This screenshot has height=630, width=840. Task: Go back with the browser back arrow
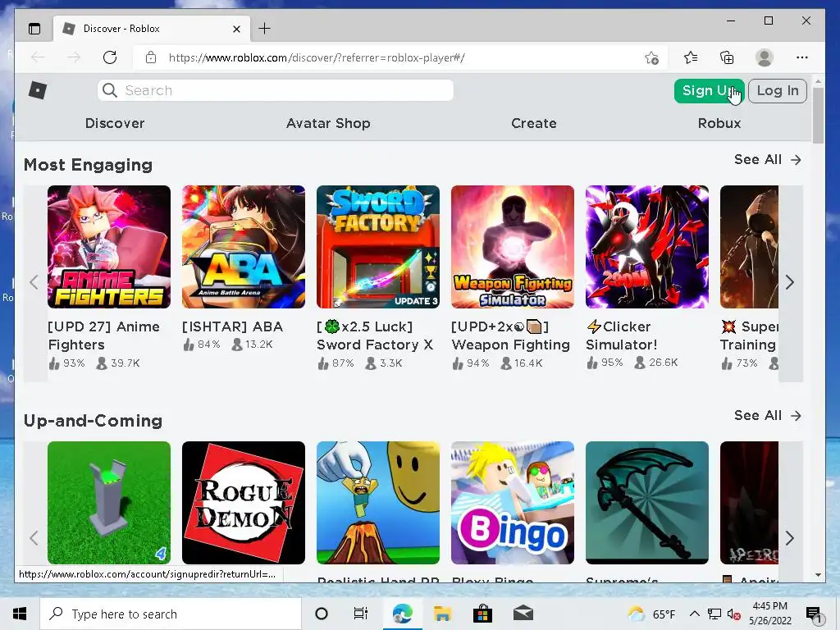[x=38, y=57]
